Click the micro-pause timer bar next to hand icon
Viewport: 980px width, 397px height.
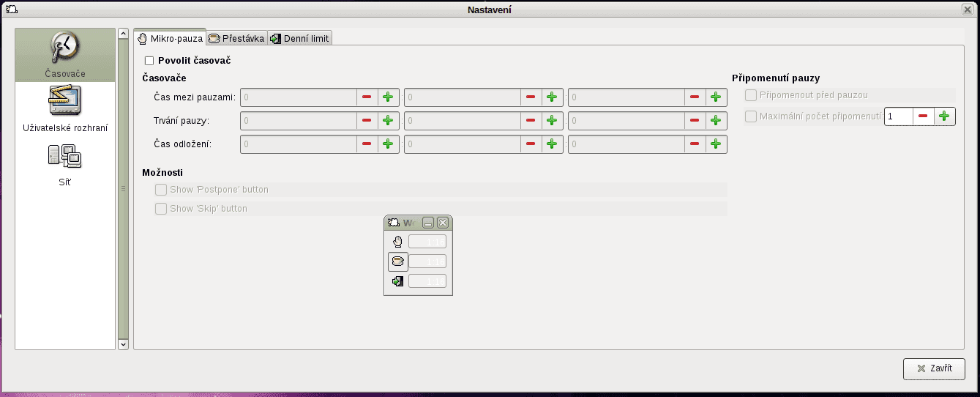[427, 242]
